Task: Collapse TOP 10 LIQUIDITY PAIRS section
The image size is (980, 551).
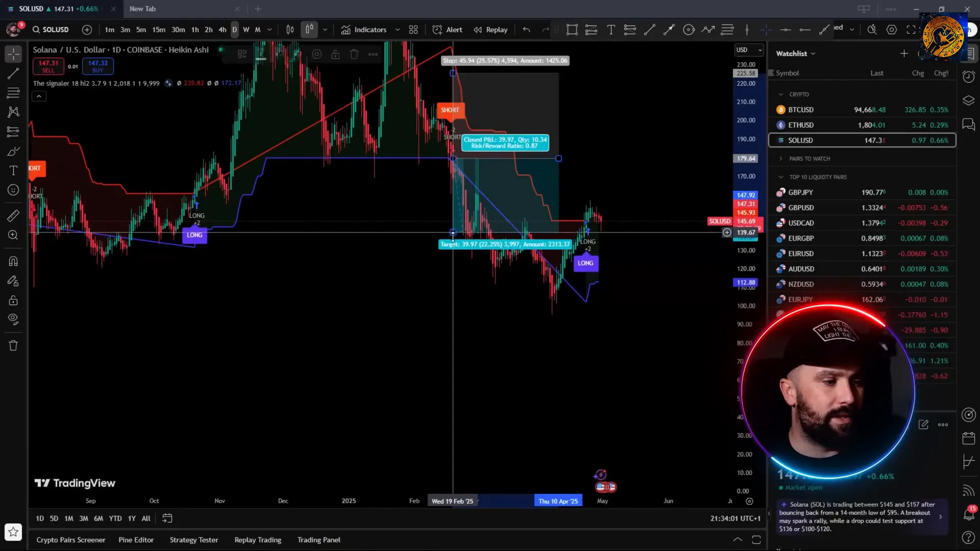Action: [x=781, y=177]
